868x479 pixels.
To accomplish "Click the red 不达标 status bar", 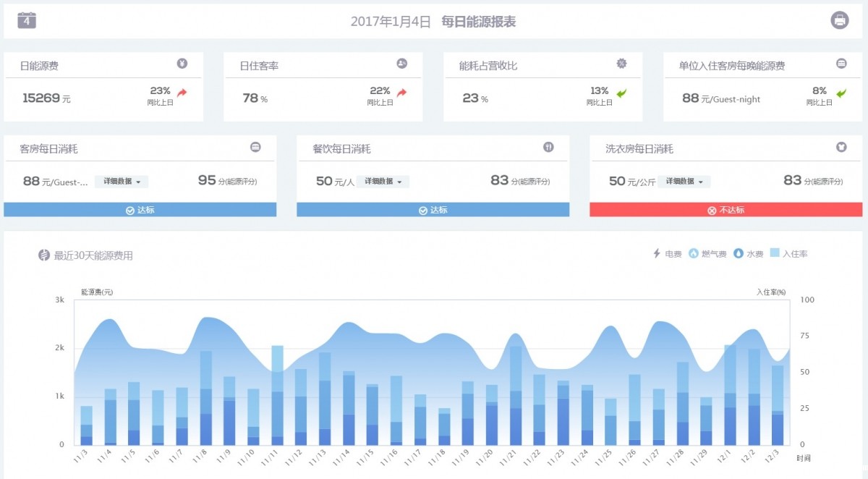I will (726, 210).
